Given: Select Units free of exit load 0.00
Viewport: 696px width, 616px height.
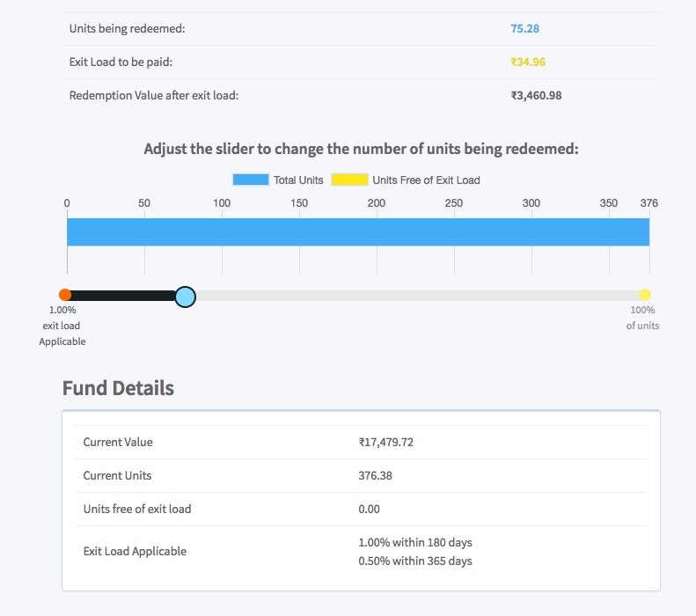Looking at the screenshot, I should click(369, 509).
